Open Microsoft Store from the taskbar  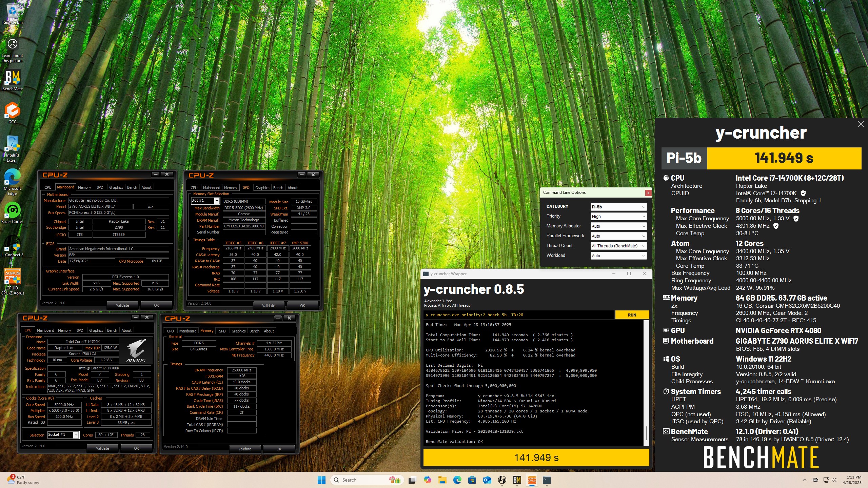tap(472, 480)
